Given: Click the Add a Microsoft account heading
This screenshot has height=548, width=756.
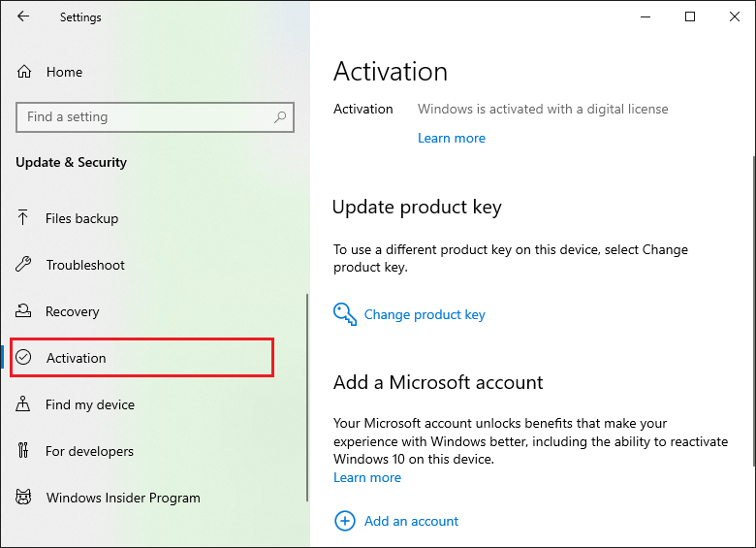Looking at the screenshot, I should click(438, 382).
